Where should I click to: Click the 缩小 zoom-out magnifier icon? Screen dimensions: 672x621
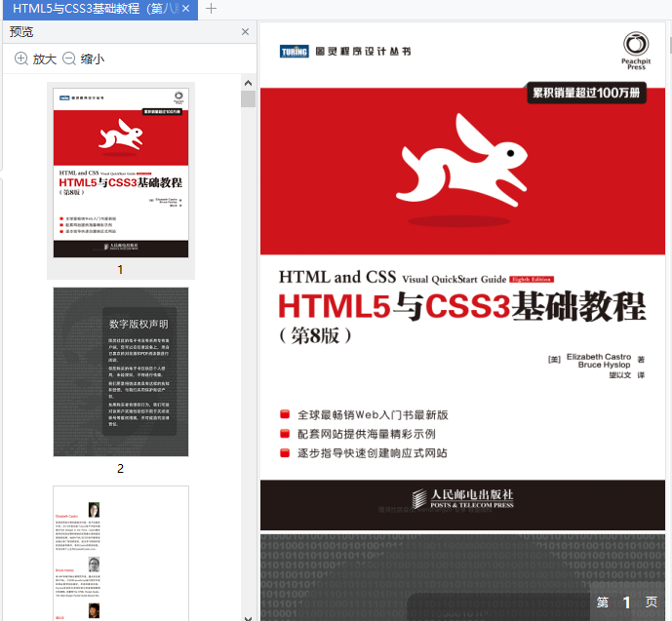[69, 58]
